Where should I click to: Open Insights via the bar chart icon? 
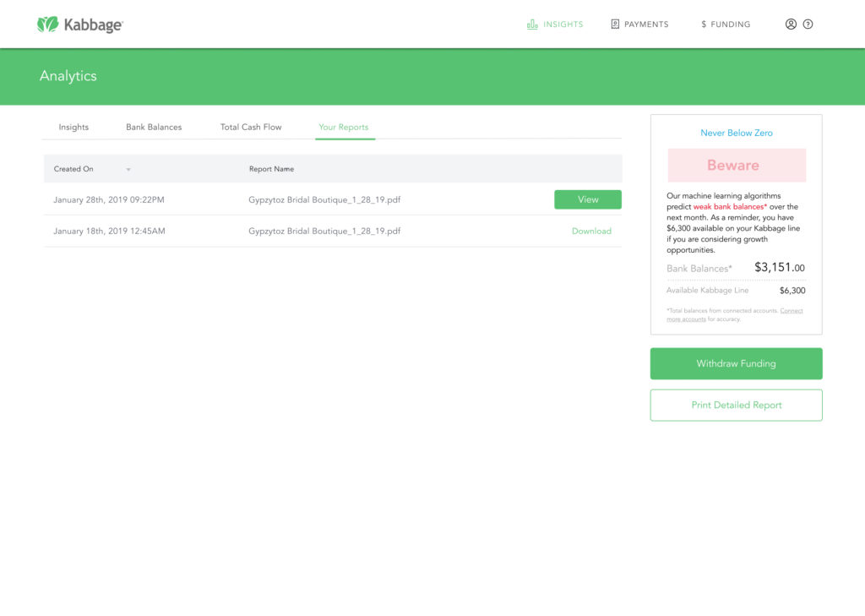click(532, 25)
